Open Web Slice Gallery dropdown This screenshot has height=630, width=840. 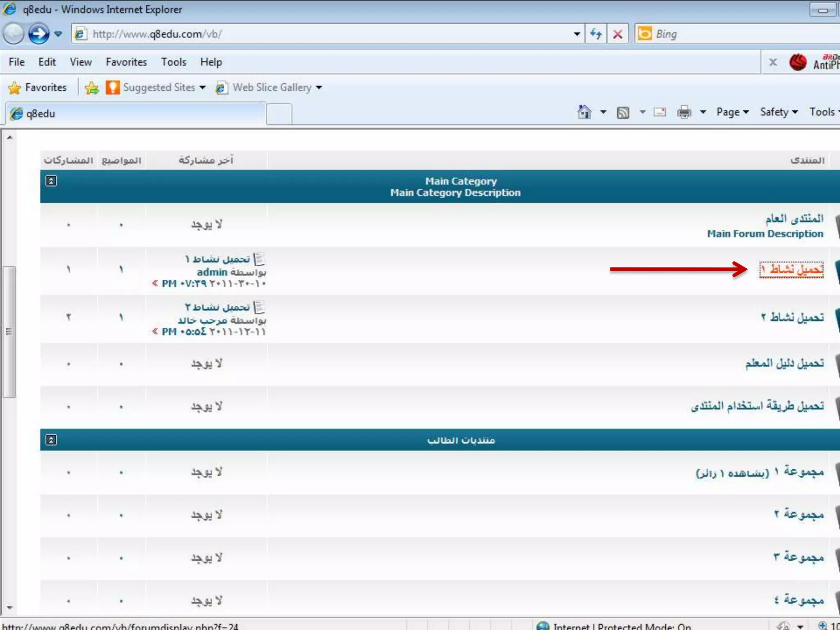point(269,87)
